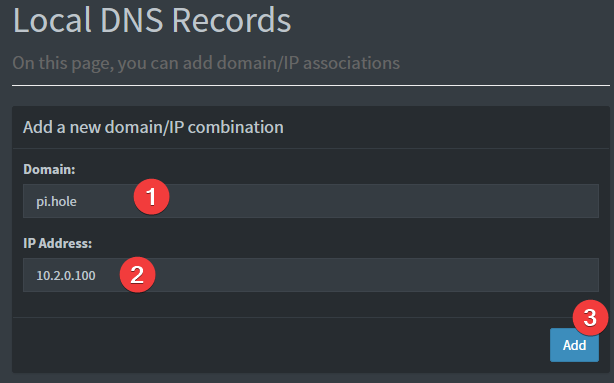This screenshot has width=614, height=383.
Task: Place cursor at right end of IP Address field
Action: click(591, 275)
